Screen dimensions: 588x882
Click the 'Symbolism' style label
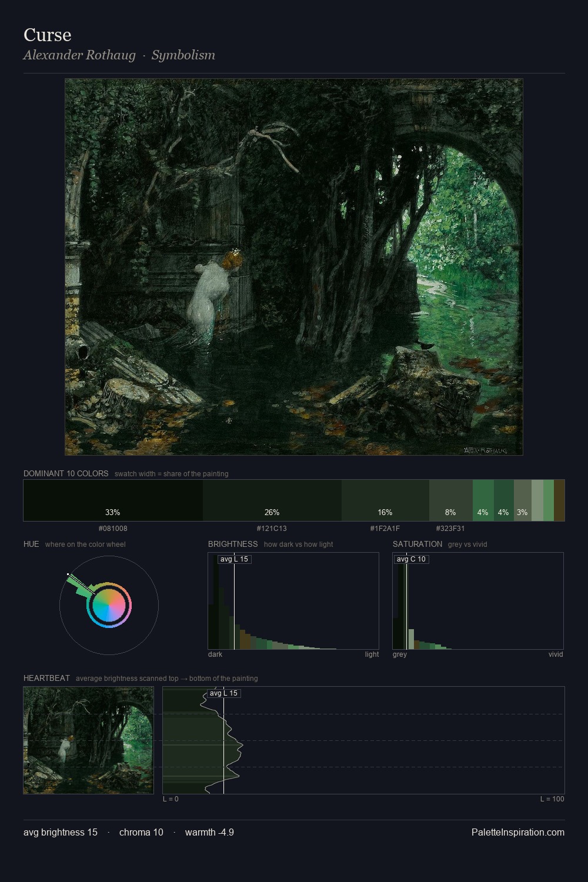[x=183, y=55]
